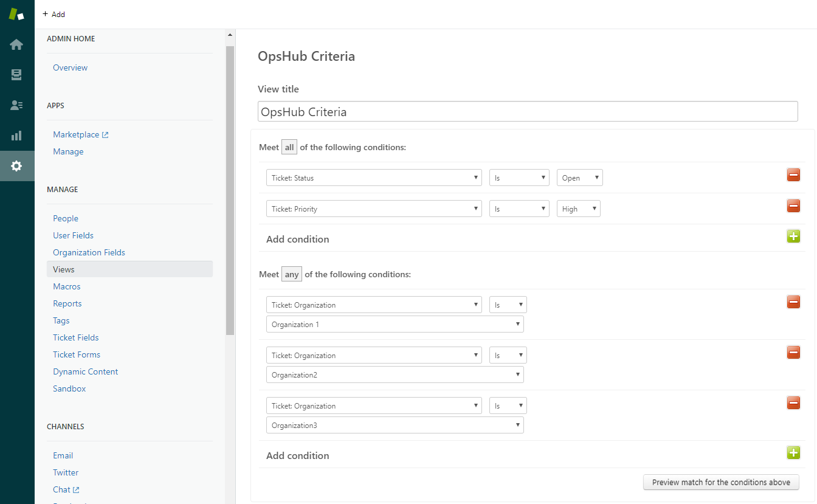Expand the Organization 1 value dropdown
The image size is (817, 504).
click(x=395, y=325)
